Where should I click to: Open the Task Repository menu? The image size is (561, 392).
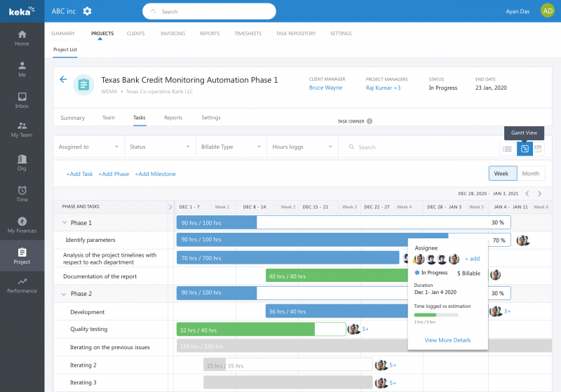[296, 33]
